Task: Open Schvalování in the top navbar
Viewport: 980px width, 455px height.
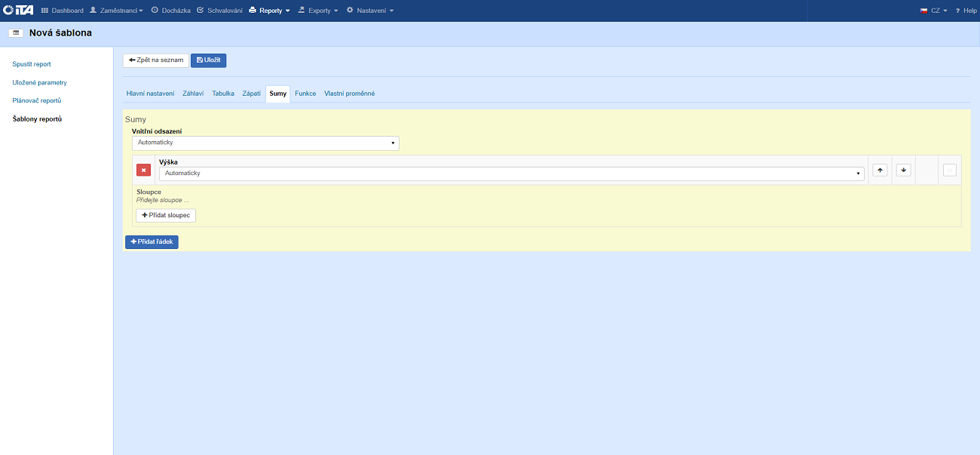Action: point(219,11)
